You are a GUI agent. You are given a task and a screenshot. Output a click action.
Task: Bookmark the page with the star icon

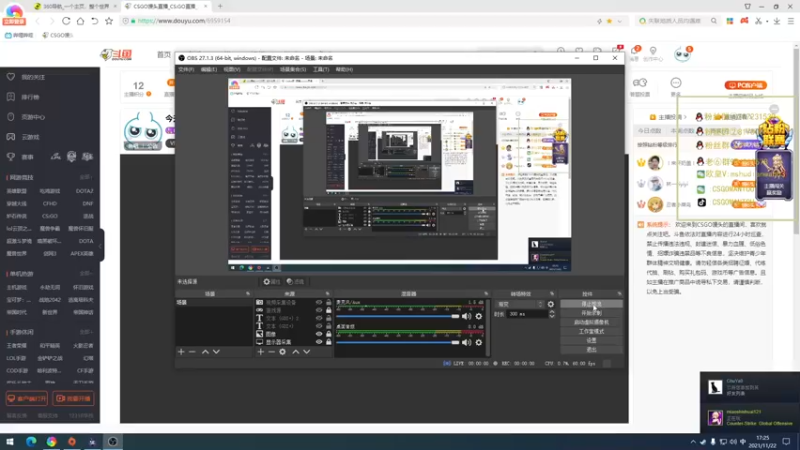click(109, 21)
